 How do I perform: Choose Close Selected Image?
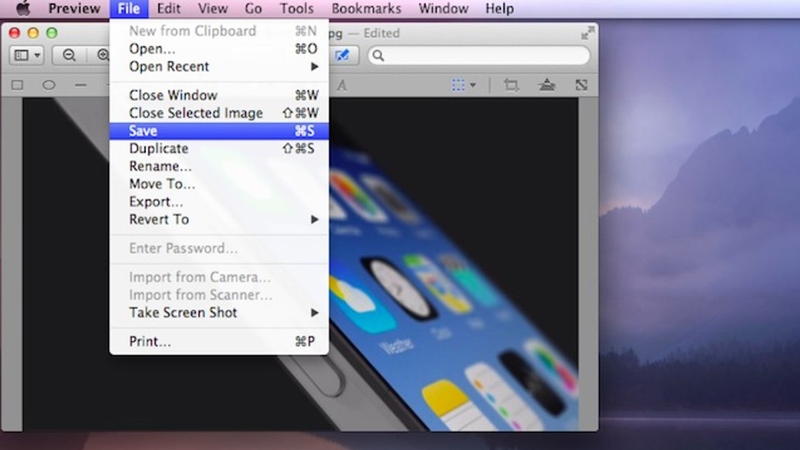point(219,113)
